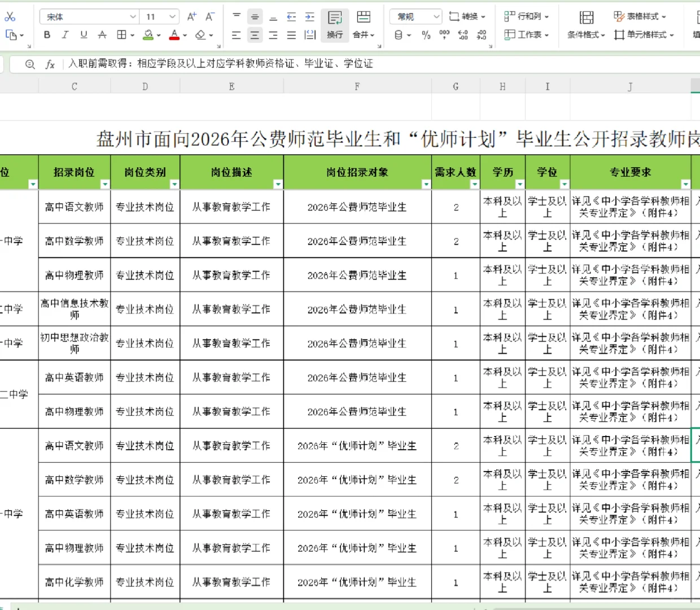Apply percent number format

click(x=425, y=35)
